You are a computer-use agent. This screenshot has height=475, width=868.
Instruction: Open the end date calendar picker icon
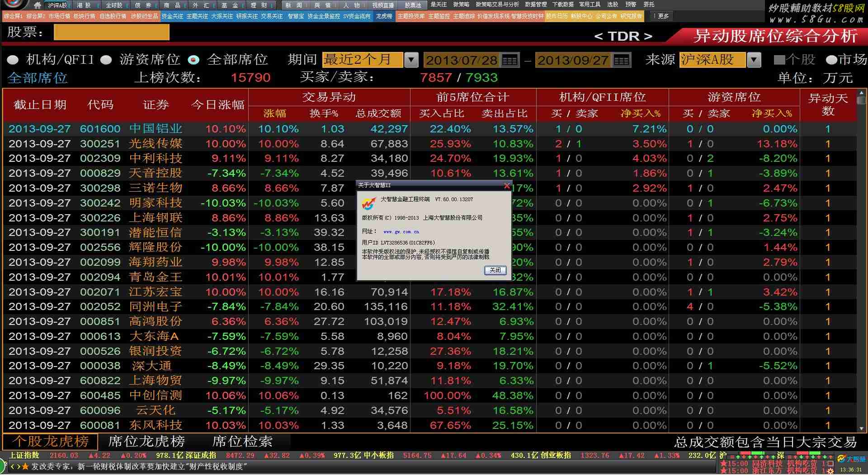tap(621, 60)
